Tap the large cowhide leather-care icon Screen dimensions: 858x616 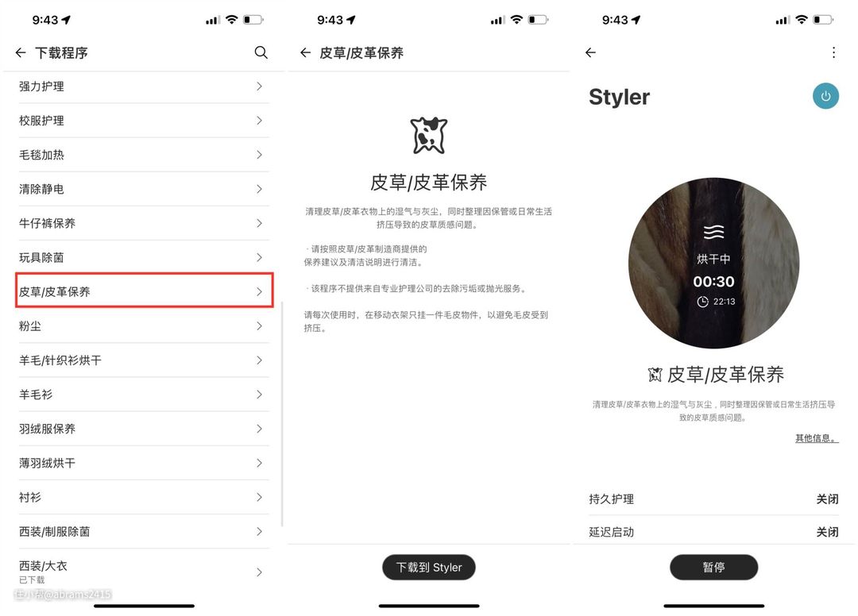coord(428,135)
